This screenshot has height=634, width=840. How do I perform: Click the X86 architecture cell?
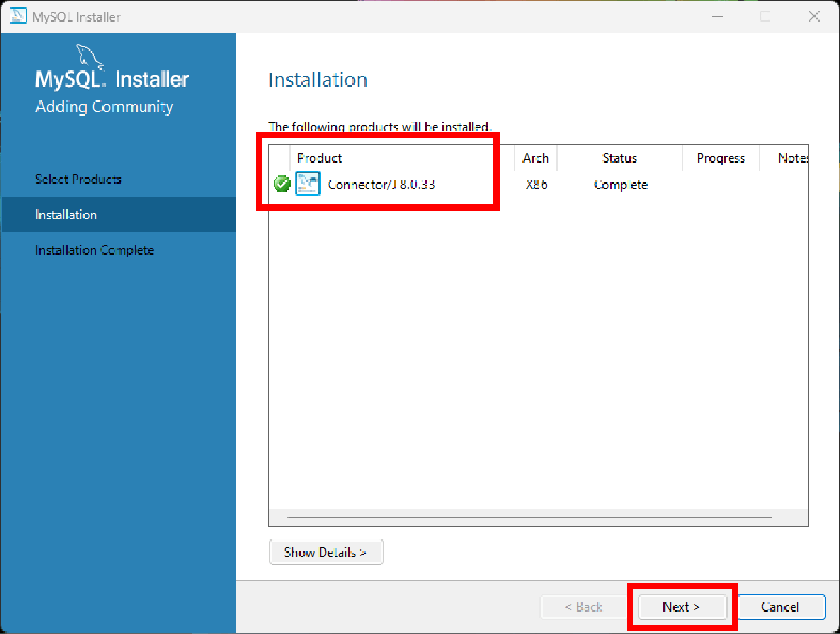point(537,184)
